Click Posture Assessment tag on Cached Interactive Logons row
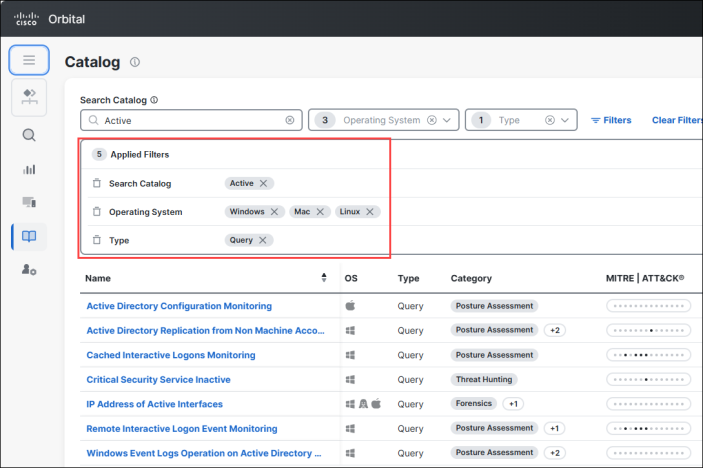Screen dimensions: 703x468 (x=494, y=355)
